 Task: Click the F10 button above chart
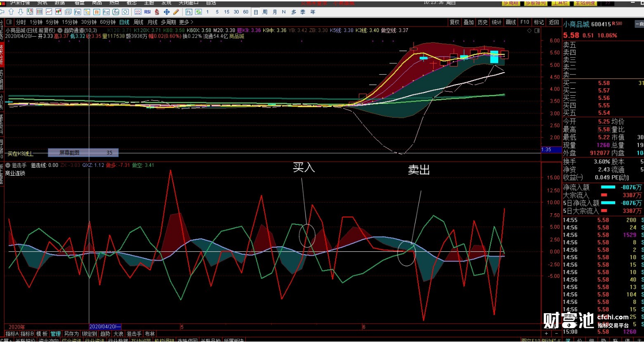tap(525, 22)
